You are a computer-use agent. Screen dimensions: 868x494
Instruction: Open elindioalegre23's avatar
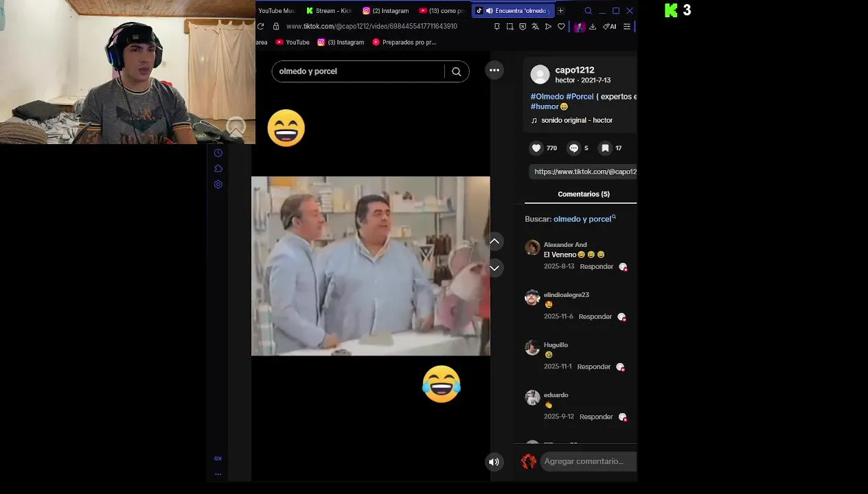532,298
